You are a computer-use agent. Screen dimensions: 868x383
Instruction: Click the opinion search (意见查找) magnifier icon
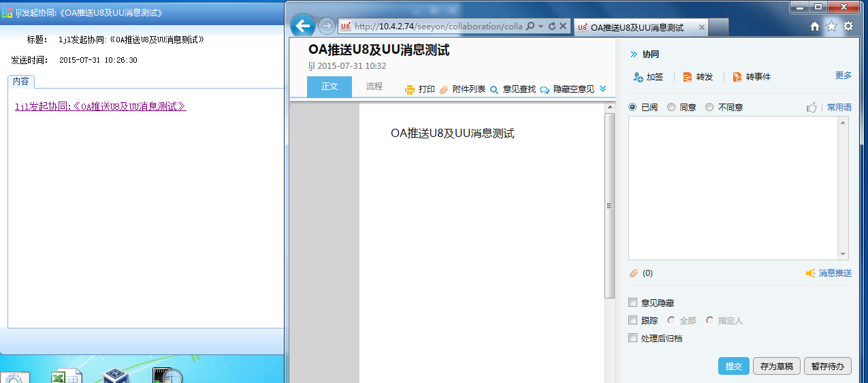point(494,89)
